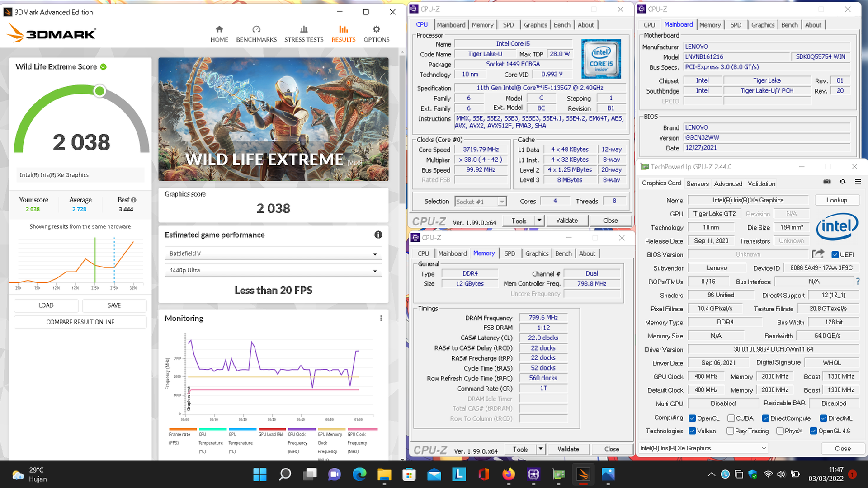Screen dimensions: 868x488
Task: Switch to the Mainboard tab in the first CPU-Z window
Action: pyautogui.click(x=451, y=25)
